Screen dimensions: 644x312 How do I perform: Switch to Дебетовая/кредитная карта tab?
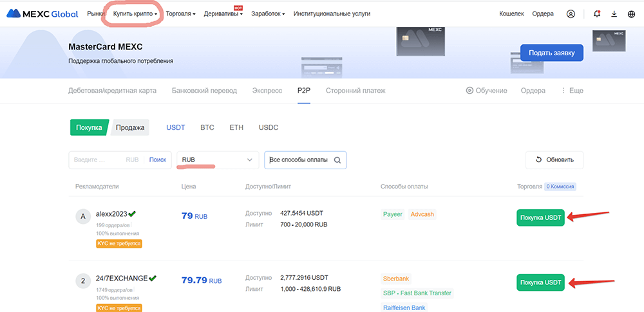click(112, 91)
